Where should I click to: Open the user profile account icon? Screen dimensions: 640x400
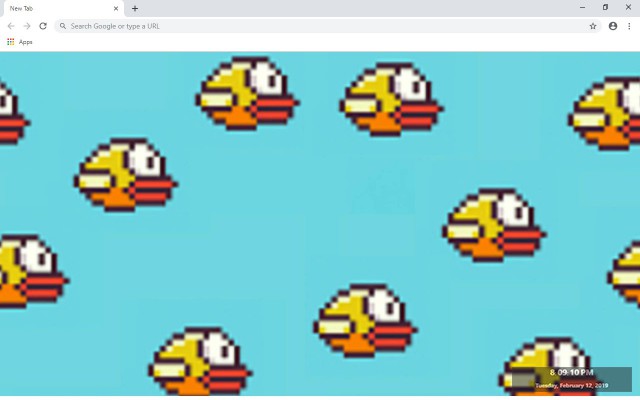[613, 26]
